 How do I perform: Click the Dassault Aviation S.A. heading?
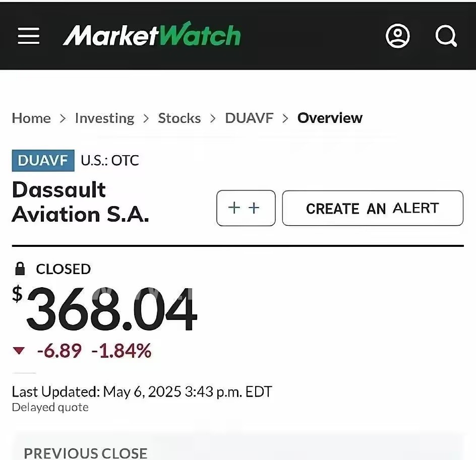coord(80,202)
